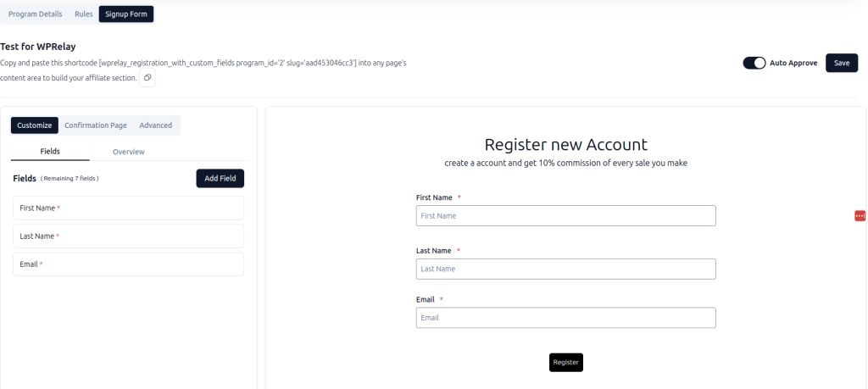
Task: Open the Customize tab
Action: coord(35,125)
